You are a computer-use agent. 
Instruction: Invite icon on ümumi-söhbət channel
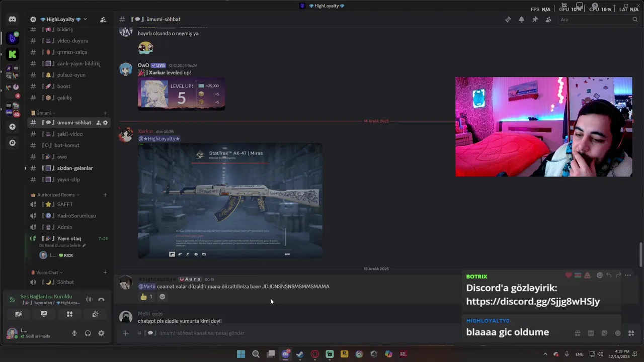[x=99, y=123]
